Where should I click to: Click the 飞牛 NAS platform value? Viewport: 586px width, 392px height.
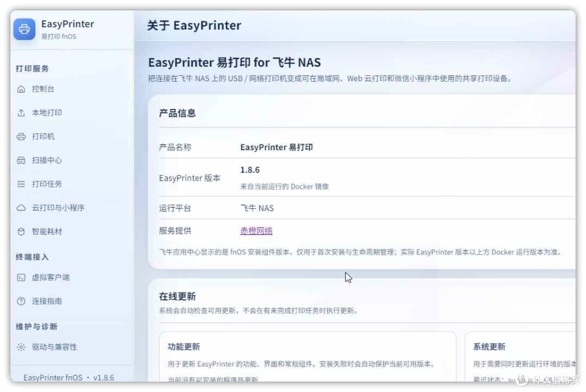coord(257,208)
